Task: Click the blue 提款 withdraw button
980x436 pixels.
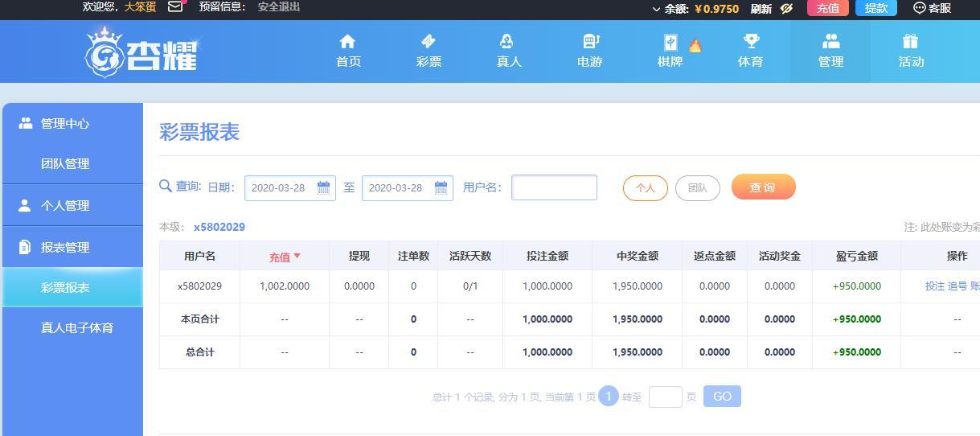Action: 876,8
